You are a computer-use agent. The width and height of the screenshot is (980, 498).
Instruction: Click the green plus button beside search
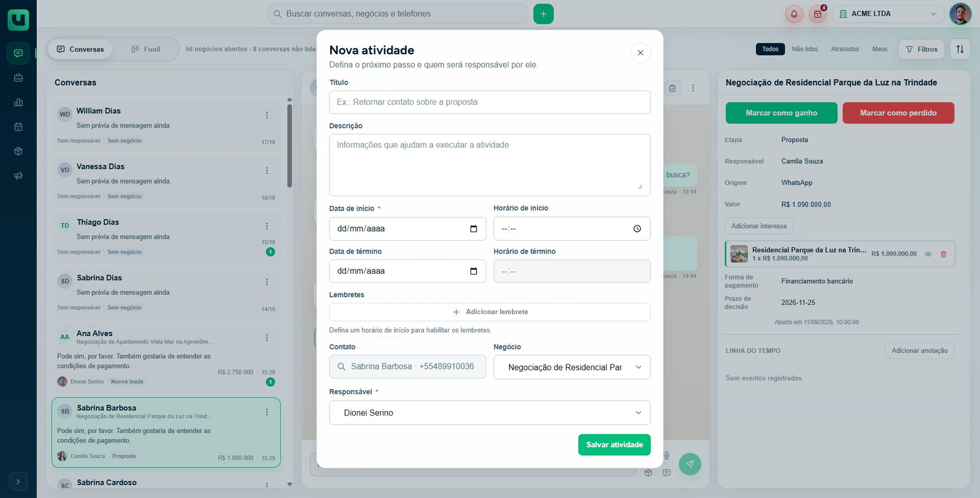coord(543,13)
